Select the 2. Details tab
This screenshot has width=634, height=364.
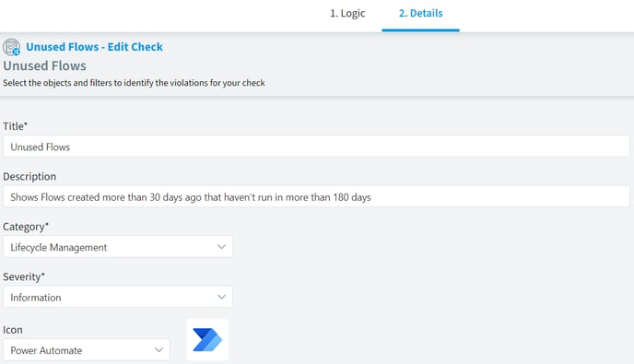tap(420, 13)
